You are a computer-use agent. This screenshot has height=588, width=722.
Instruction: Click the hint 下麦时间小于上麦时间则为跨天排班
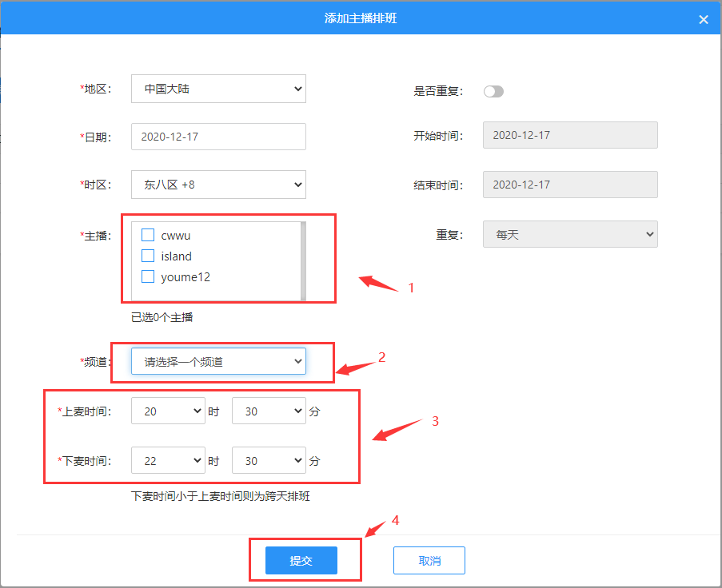tap(221, 496)
